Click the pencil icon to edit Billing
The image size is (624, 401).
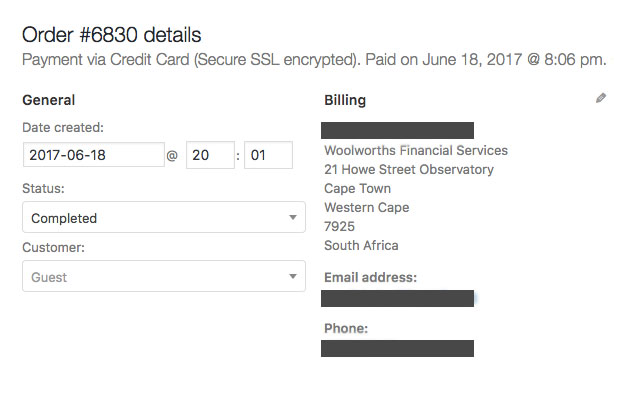(600, 99)
